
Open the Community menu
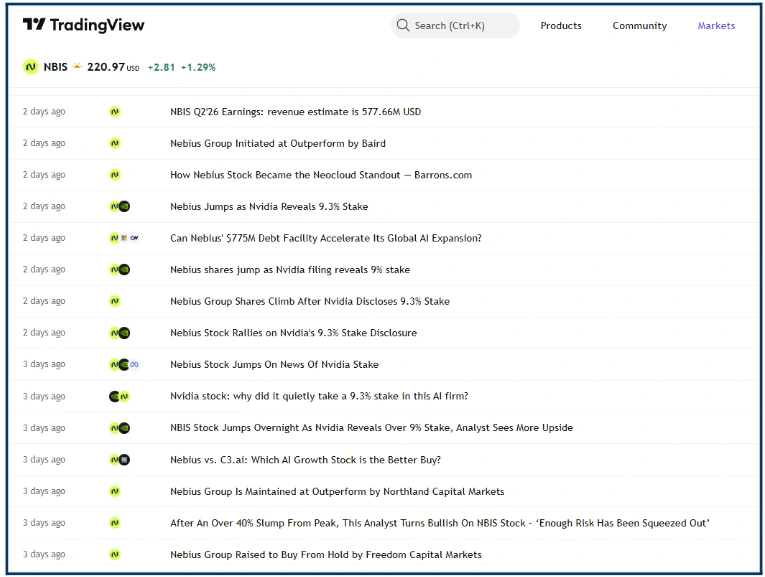(639, 25)
